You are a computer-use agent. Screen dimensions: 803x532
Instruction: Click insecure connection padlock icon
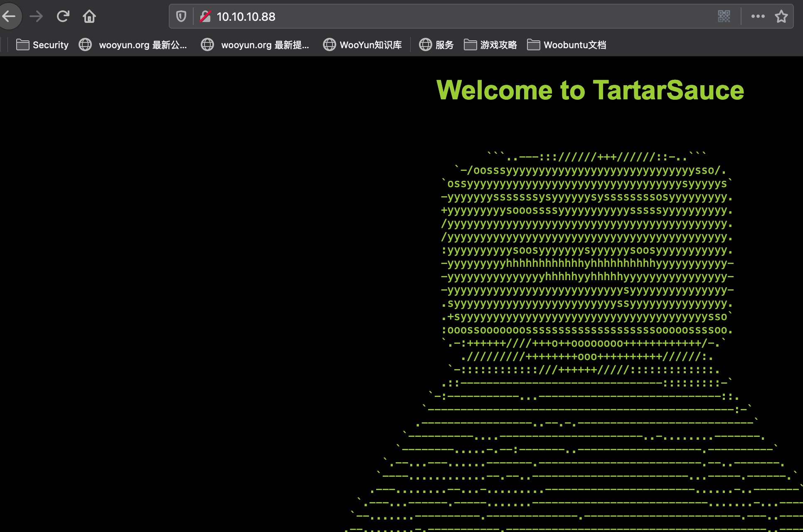[205, 17]
